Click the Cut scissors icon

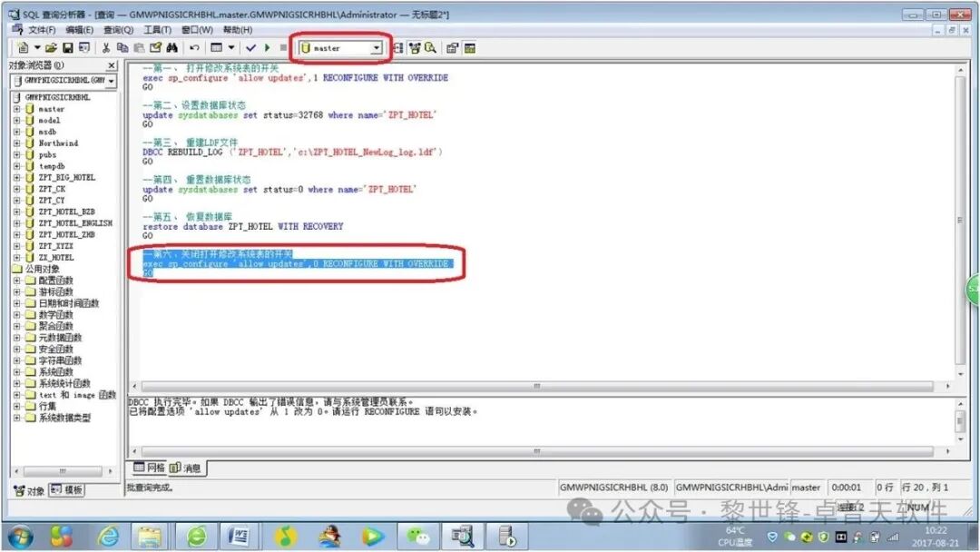[x=106, y=48]
